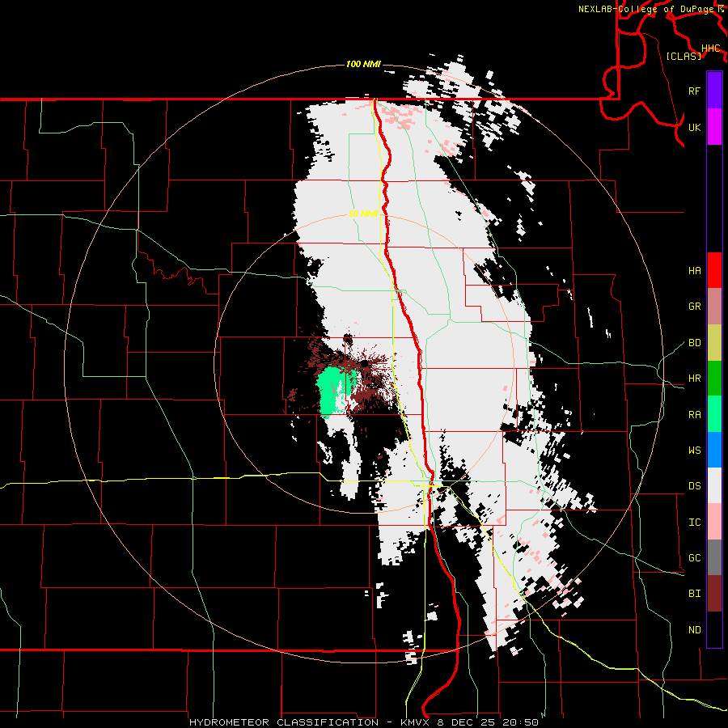Viewport: 728px width, 728px height.
Task: Click the RA bright green swatch
Action: 714,414
